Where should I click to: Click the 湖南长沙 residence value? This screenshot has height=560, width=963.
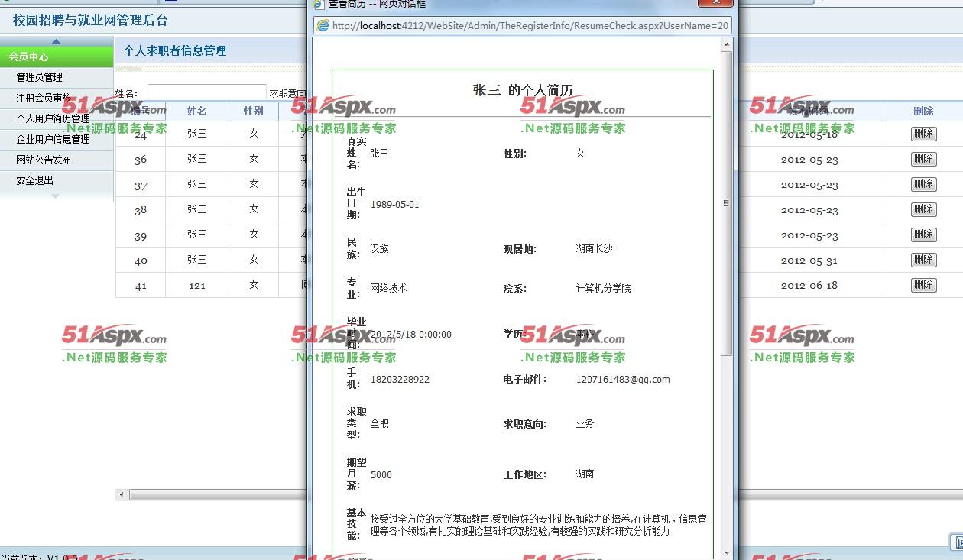click(x=595, y=248)
